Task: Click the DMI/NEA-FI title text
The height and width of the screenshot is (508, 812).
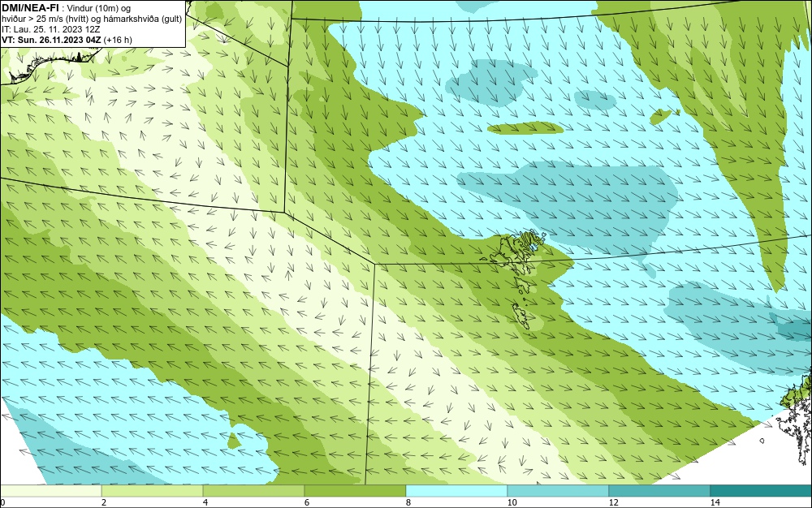Action: (x=30, y=8)
